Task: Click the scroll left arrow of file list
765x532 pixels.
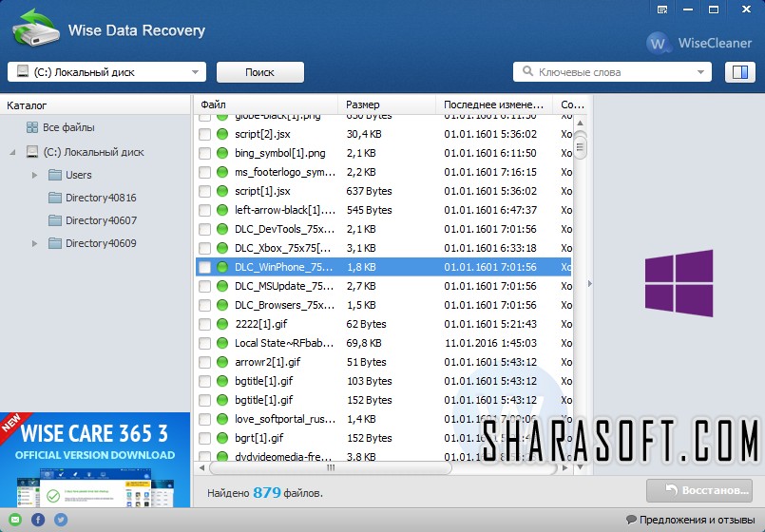Action: click(x=201, y=467)
